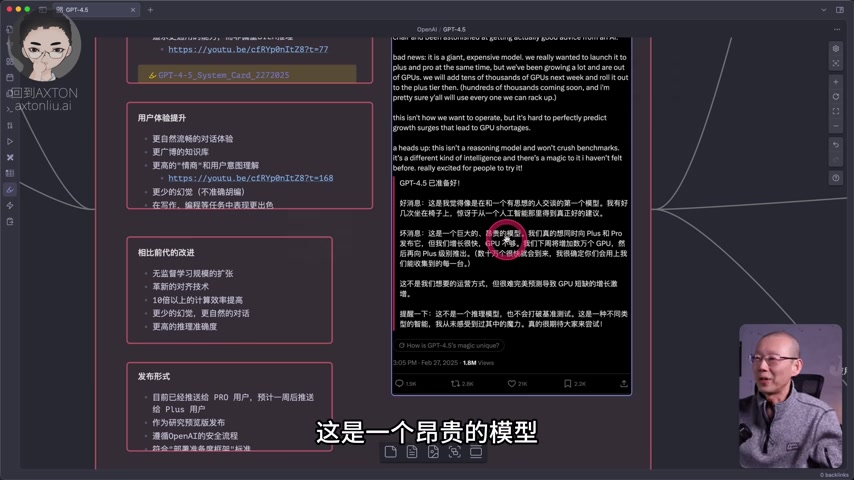This screenshot has width=854, height=480.
Task: Click the presenter webcam video overlay
Action: (791, 396)
